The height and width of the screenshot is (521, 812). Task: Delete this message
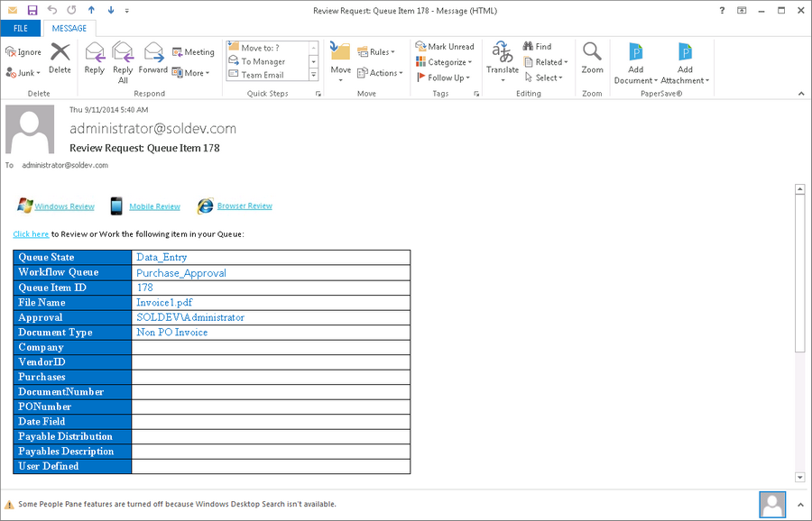pyautogui.click(x=60, y=59)
